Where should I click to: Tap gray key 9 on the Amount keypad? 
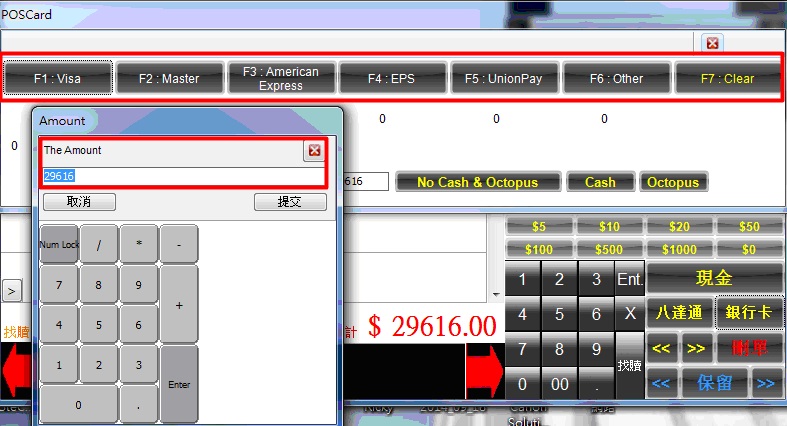tap(139, 285)
